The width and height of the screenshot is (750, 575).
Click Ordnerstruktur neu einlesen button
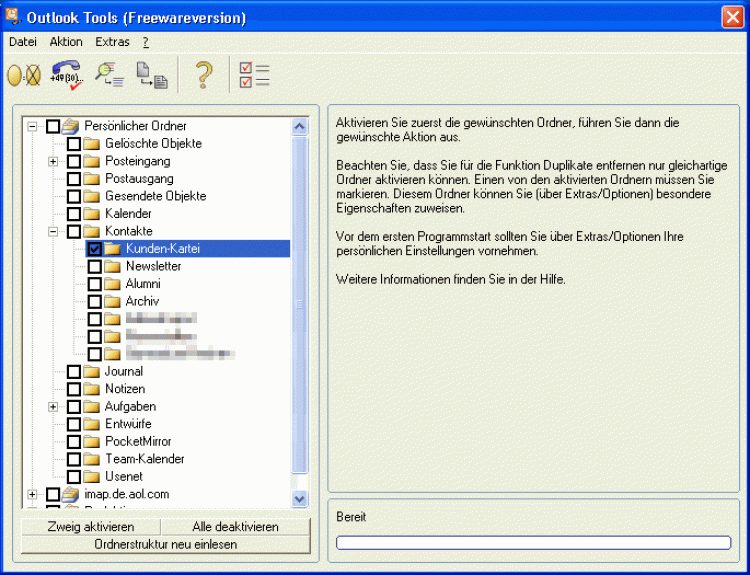[165, 544]
